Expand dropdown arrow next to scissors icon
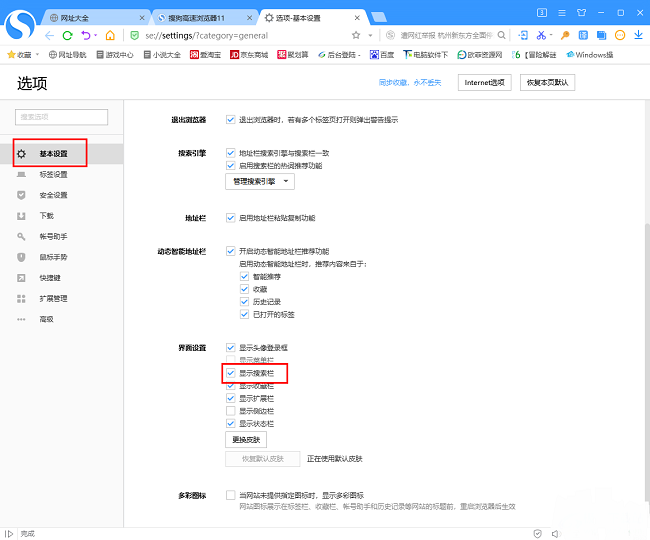The width and height of the screenshot is (650, 540). (x=551, y=35)
